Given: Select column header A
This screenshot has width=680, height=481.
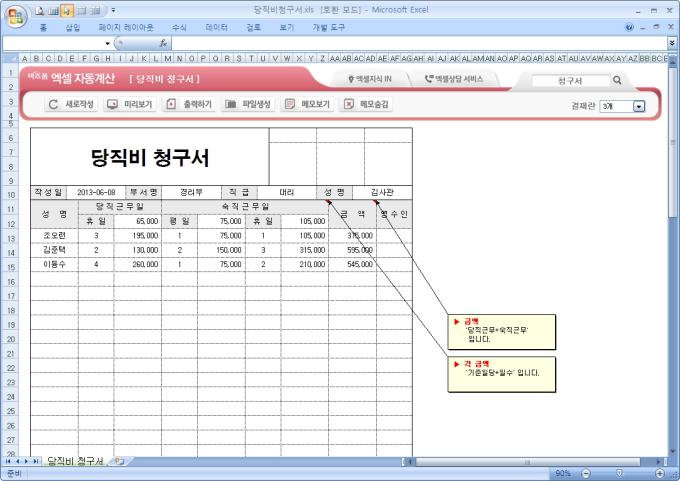Looking at the screenshot, I should [x=25, y=58].
